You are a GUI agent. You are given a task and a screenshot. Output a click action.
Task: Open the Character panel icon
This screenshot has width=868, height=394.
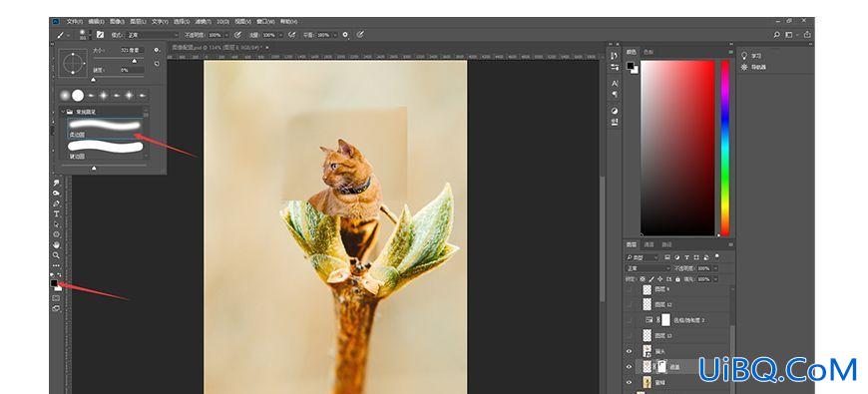click(615, 83)
